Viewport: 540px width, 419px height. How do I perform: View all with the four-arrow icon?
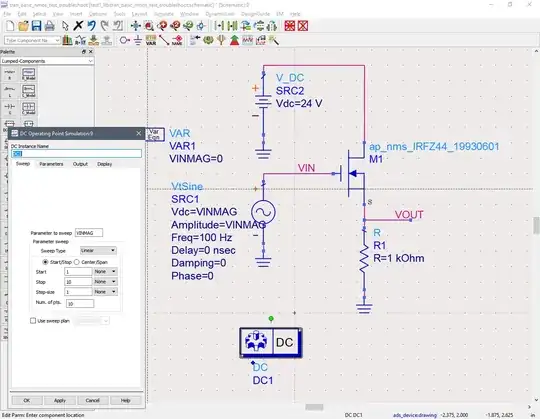click(136, 26)
